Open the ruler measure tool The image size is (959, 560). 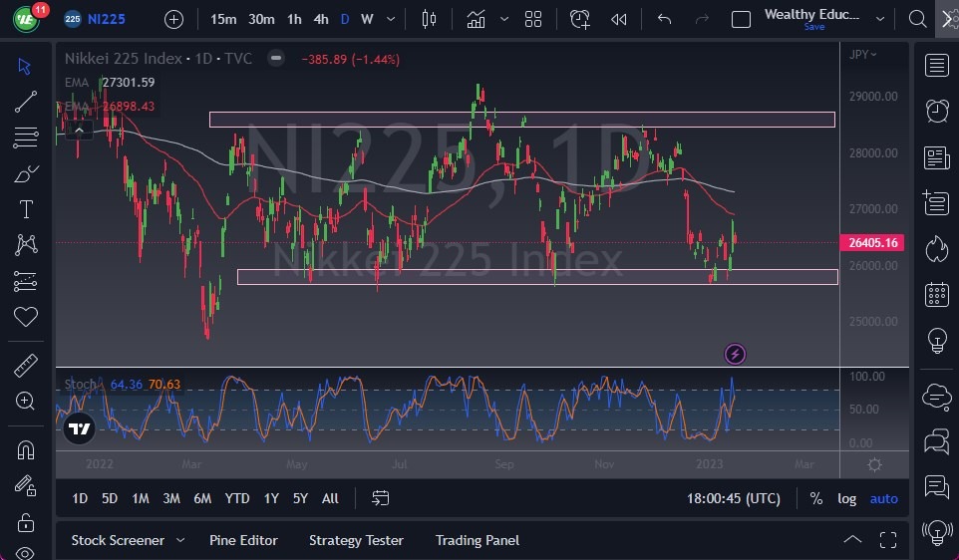click(26, 366)
